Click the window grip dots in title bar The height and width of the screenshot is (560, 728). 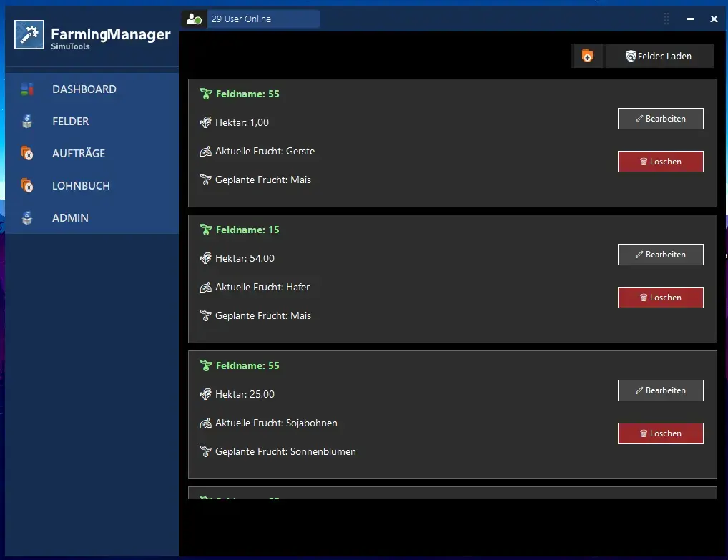(666, 19)
